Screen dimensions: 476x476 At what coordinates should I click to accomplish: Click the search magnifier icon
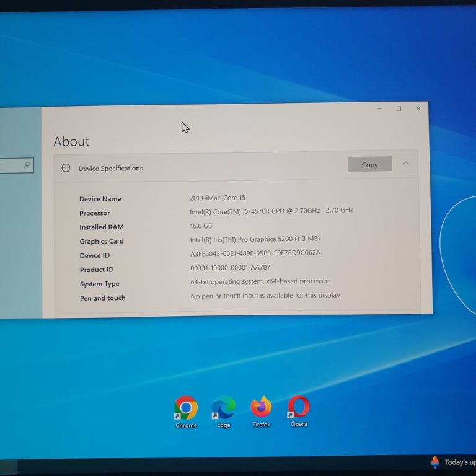tap(27, 165)
